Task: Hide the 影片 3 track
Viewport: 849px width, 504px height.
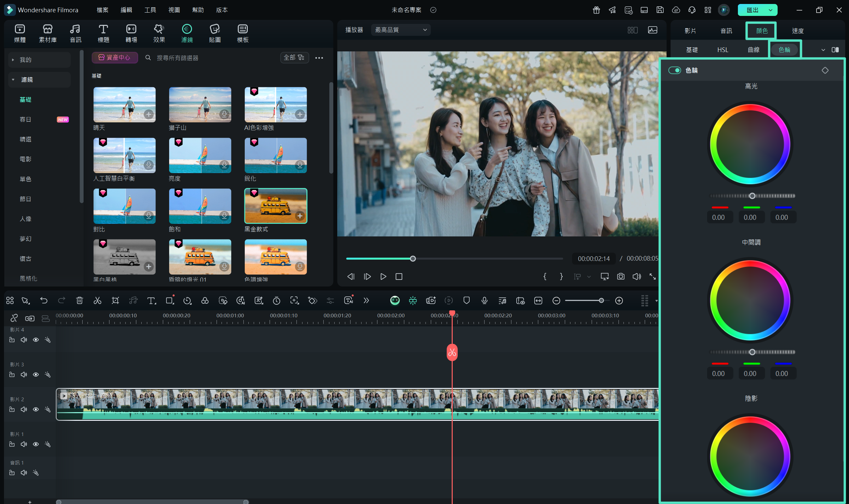Action: (36, 375)
